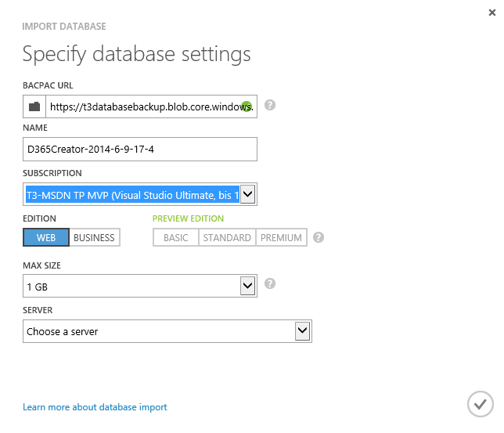
Task: Choose the PREMIUM preview edition
Action: [x=281, y=237]
